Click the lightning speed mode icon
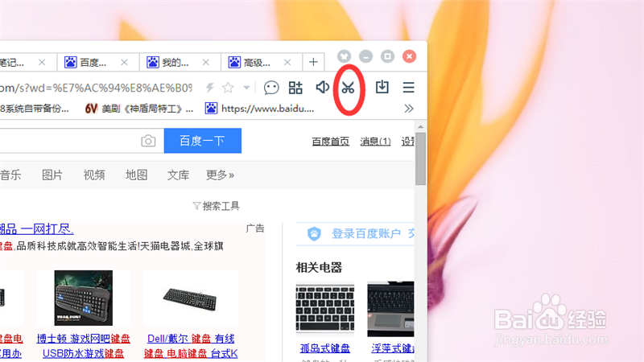The height and width of the screenshot is (362, 644). [210, 88]
